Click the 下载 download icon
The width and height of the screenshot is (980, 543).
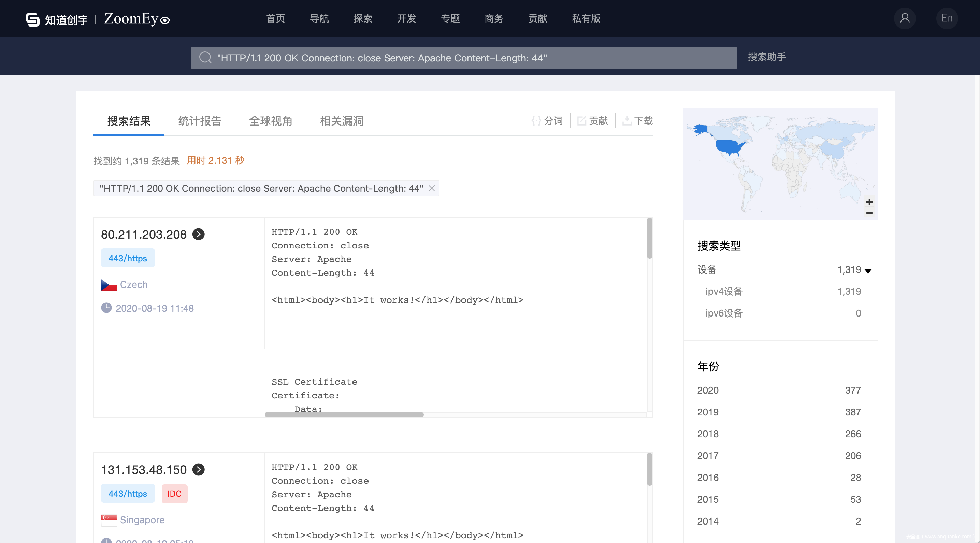tap(626, 121)
